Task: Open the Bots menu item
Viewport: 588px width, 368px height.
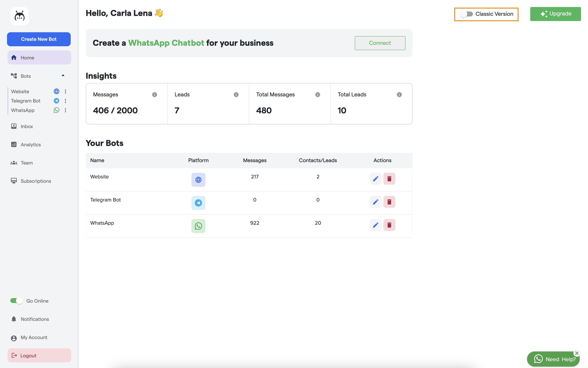Action: (39, 76)
